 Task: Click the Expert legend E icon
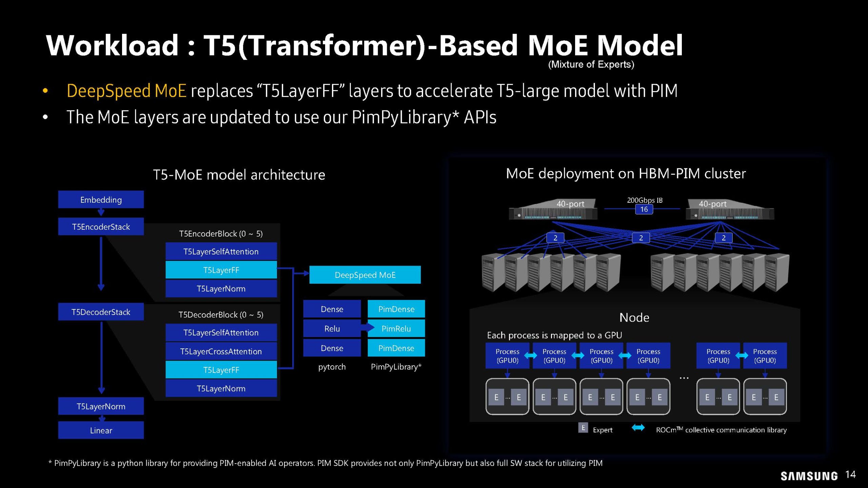tap(583, 428)
